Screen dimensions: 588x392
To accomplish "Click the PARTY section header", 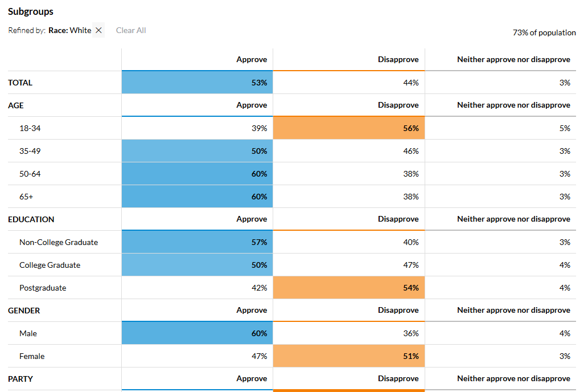I will pyautogui.click(x=20, y=379).
